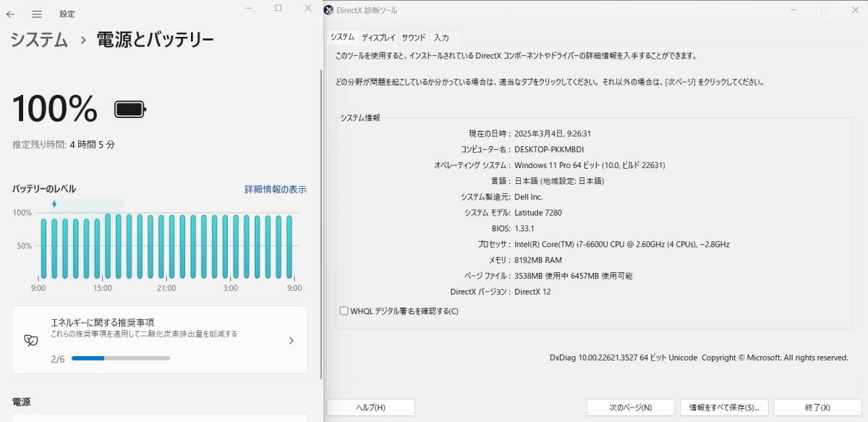
Task: Click the 電源とバッテリー page title
Action: pyautogui.click(x=156, y=40)
